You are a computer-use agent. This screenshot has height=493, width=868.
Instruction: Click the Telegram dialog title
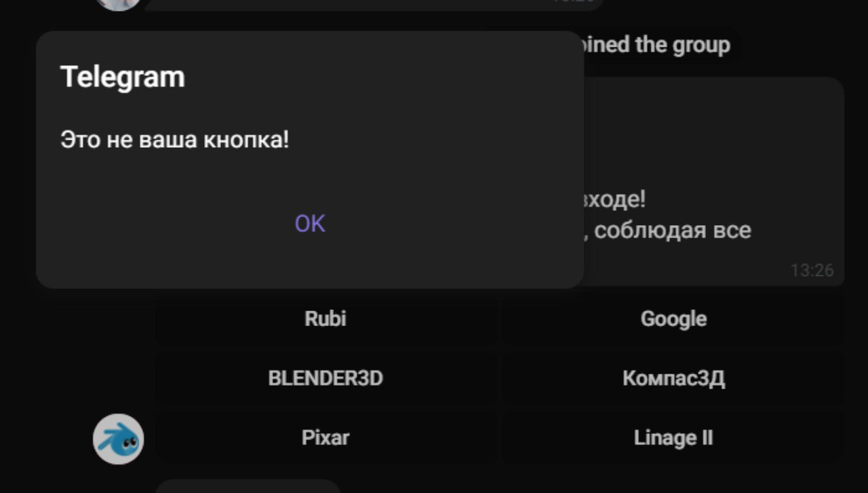click(123, 77)
